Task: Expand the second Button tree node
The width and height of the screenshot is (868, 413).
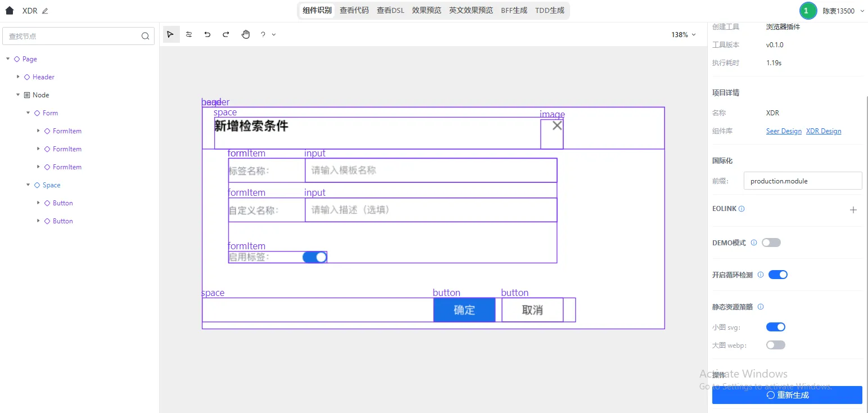Action: pos(38,221)
